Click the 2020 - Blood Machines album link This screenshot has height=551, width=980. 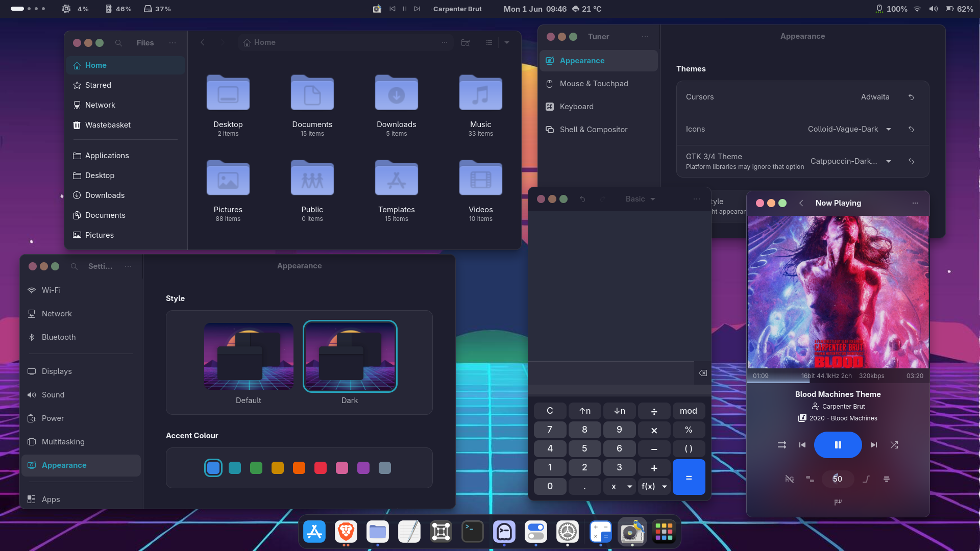843,418
